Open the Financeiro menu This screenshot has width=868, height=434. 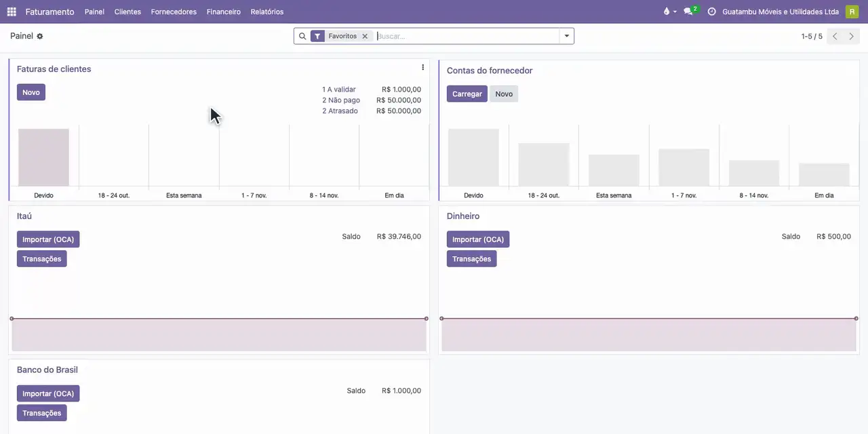tap(224, 12)
